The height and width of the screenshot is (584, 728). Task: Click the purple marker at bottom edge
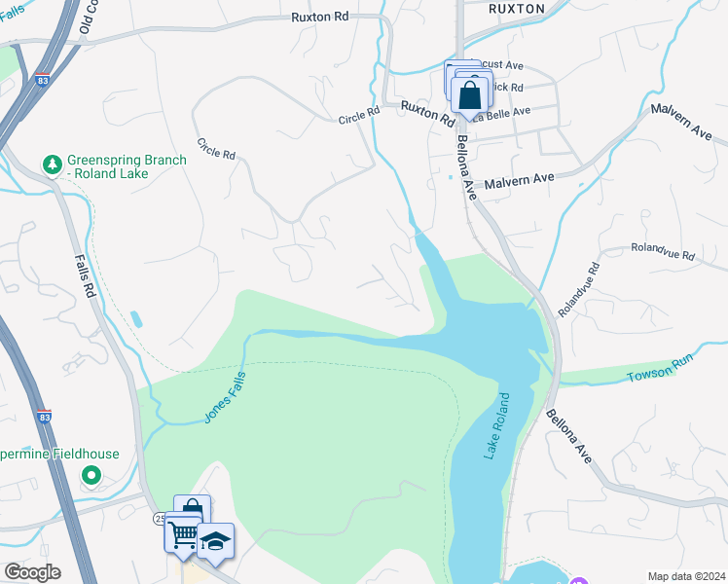(579, 580)
